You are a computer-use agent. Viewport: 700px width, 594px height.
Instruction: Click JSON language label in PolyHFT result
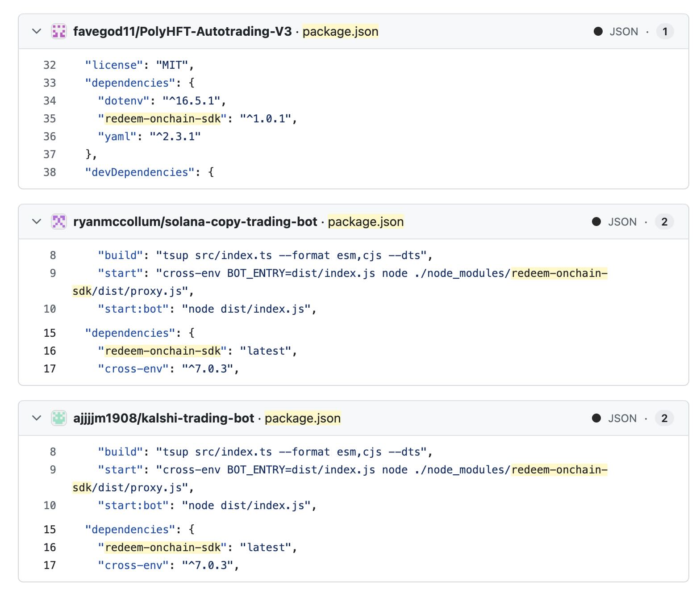[624, 31]
